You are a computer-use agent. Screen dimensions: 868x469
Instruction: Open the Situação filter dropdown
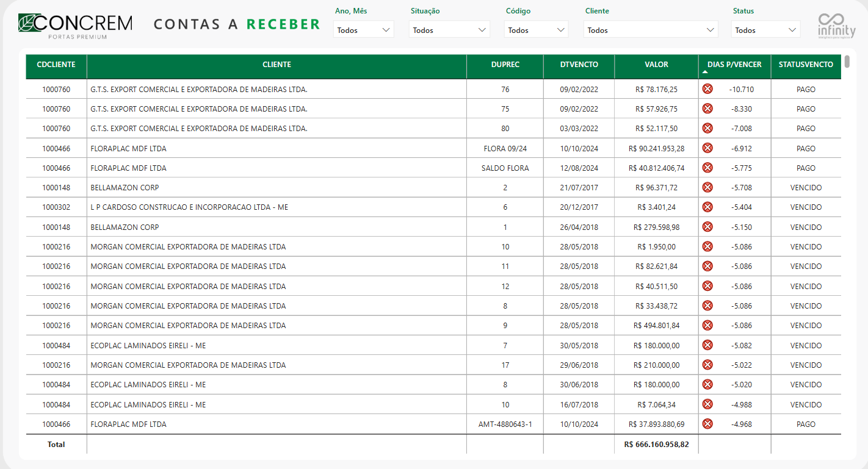click(449, 29)
